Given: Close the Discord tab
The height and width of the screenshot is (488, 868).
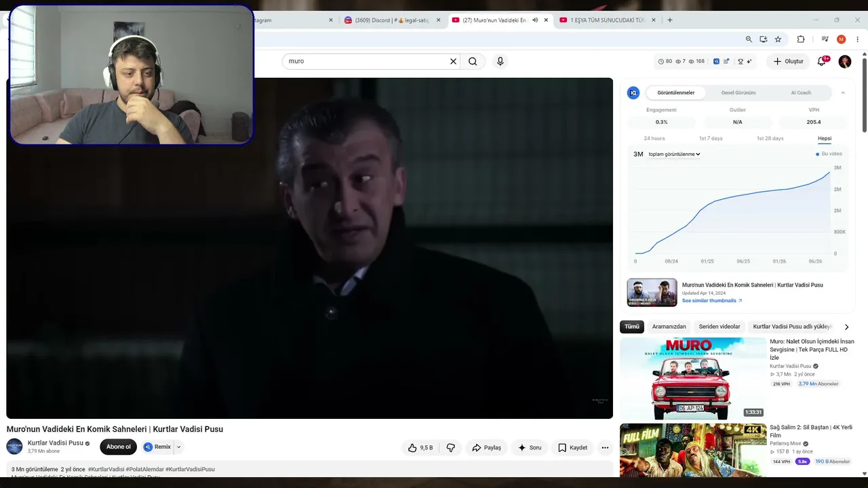Looking at the screenshot, I should pos(438,20).
